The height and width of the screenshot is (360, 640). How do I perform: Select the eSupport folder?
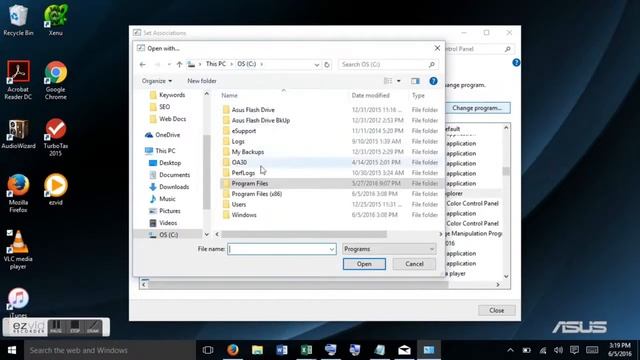[x=244, y=131]
